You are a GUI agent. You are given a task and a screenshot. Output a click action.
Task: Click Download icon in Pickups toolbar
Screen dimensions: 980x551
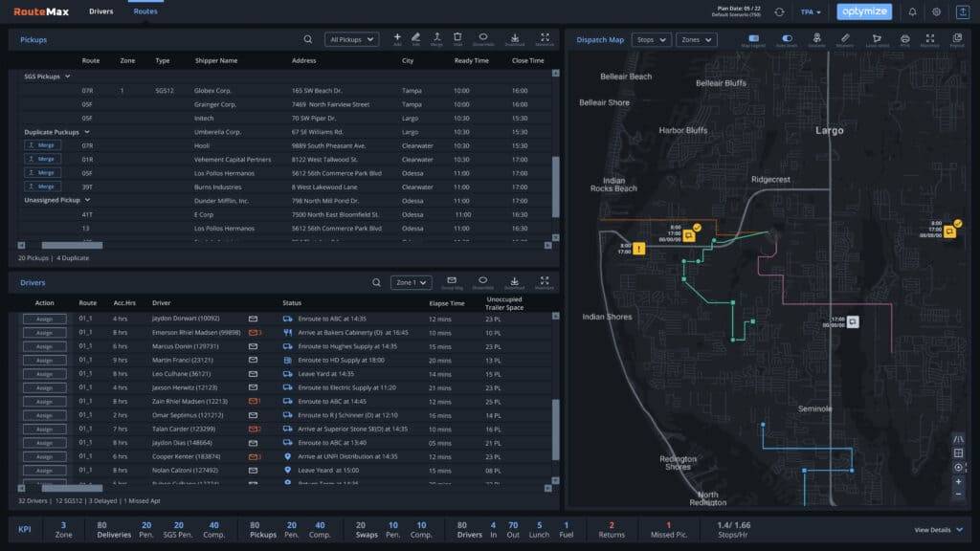point(514,39)
